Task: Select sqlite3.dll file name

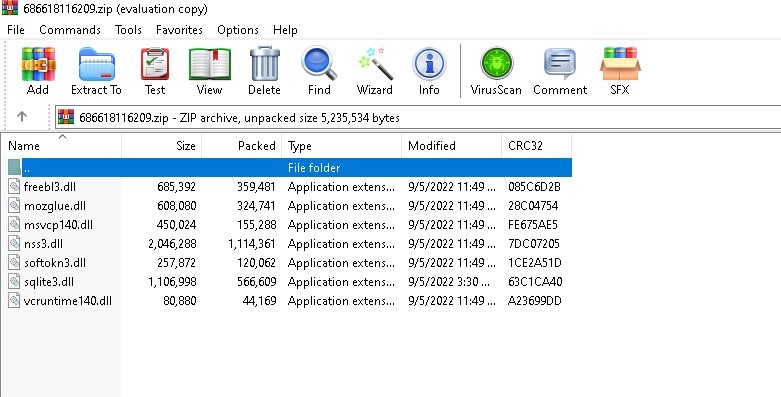Action: 49,281
